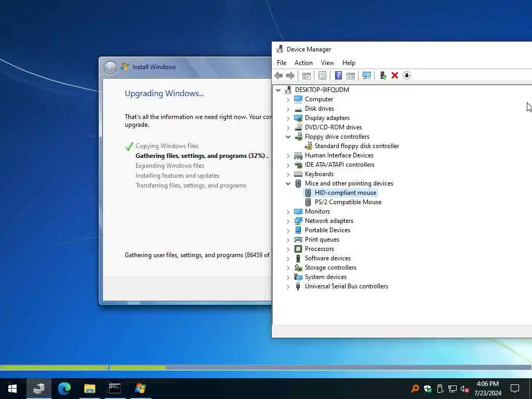The width and height of the screenshot is (532, 399).
Task: Open the Properties toolbar icon in Device Manager
Action: 322,75
